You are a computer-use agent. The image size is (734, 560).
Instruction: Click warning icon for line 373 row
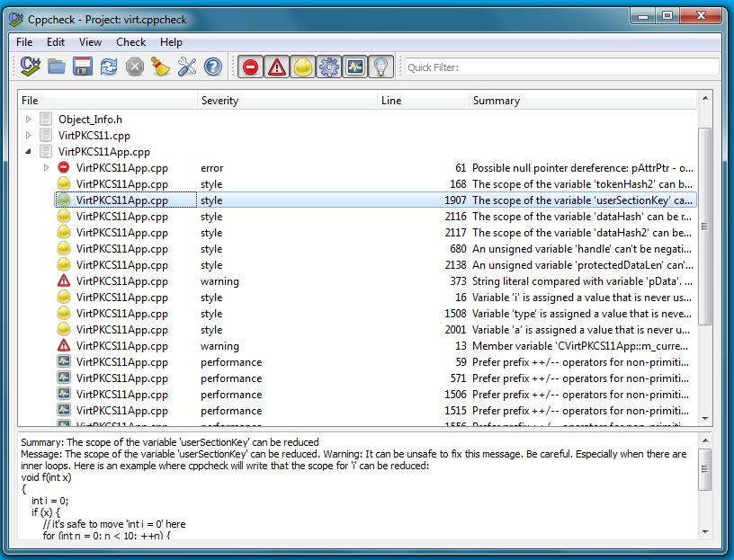64,280
